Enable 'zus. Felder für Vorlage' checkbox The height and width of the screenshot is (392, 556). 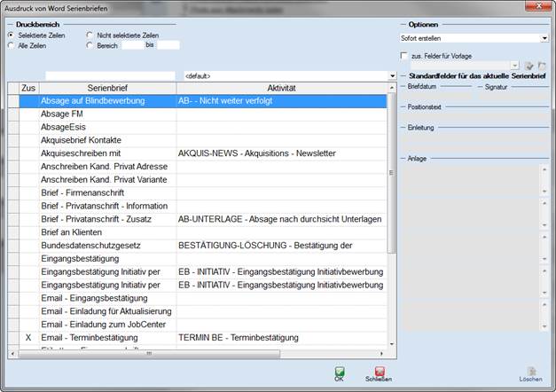point(404,55)
